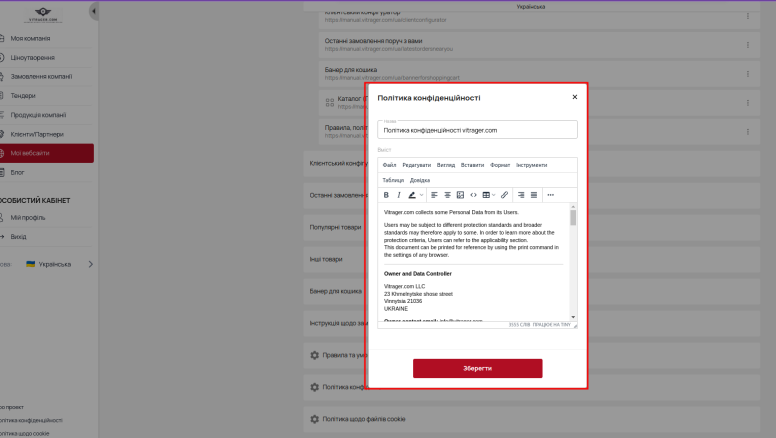This screenshot has height=438, width=776.
Task: Open the highlight color picker arrow
Action: pyautogui.click(x=422, y=195)
